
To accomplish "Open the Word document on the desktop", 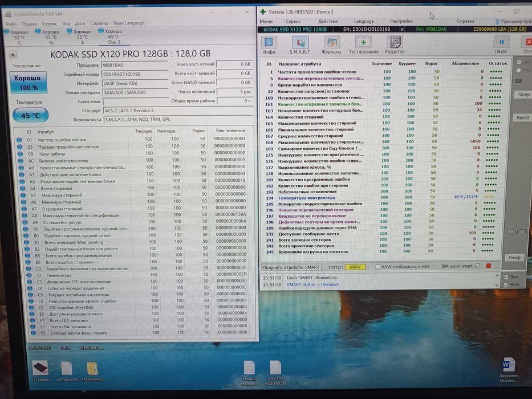I will tap(508, 370).
